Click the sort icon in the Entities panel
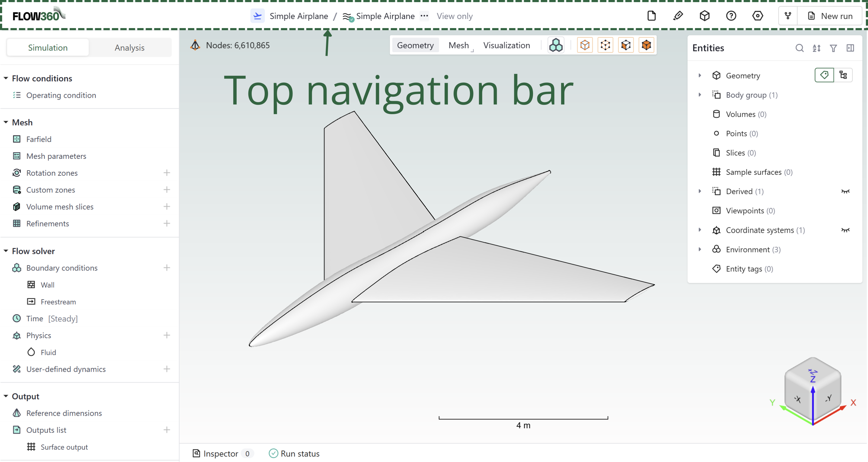Image resolution: width=868 pixels, height=462 pixels. pos(816,48)
